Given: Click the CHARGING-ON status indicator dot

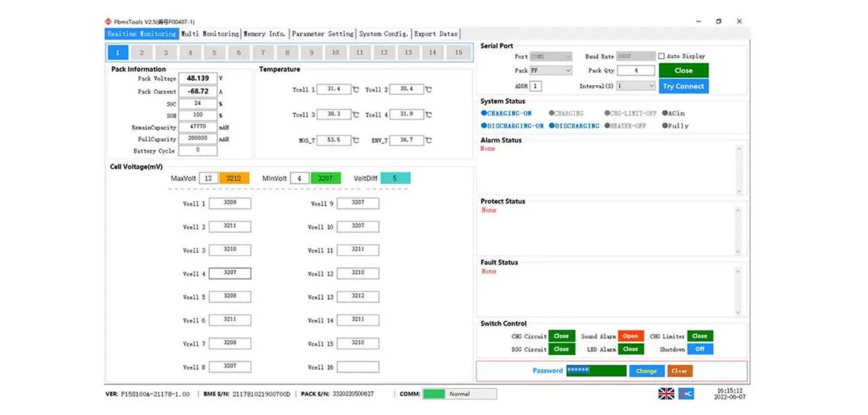Looking at the screenshot, I should (483, 113).
